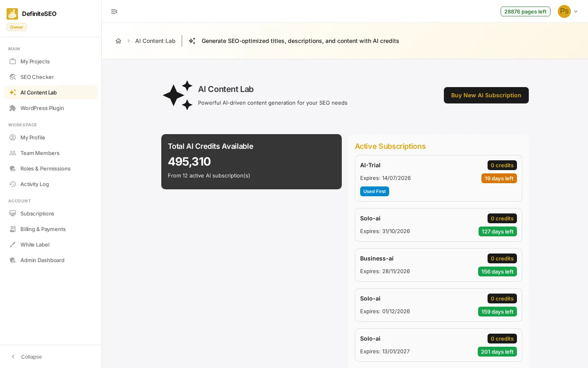The width and height of the screenshot is (588, 368).
Task: Open My Profile text label
Action: tap(33, 137)
